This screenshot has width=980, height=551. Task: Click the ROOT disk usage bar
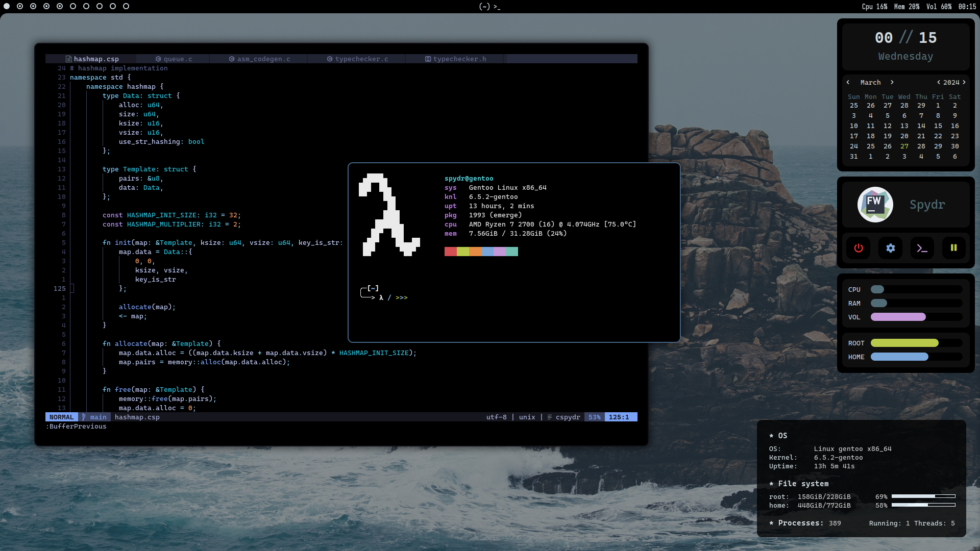click(917, 343)
